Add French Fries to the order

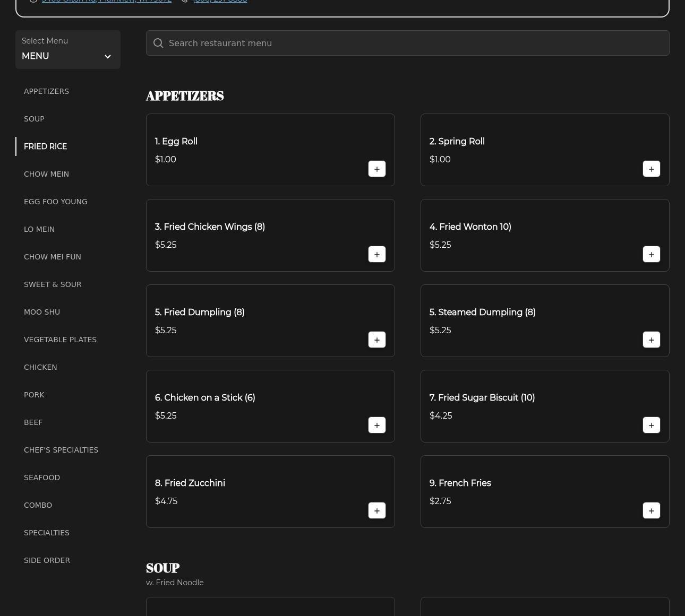[651, 510]
